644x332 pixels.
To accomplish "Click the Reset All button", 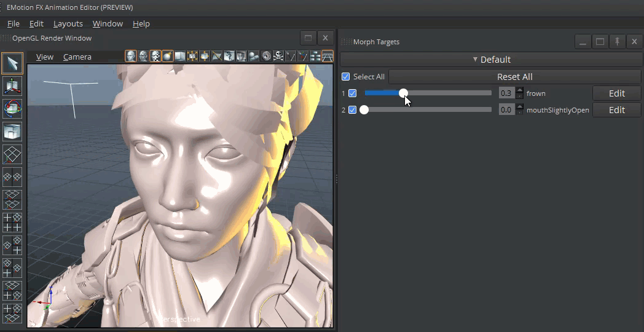I will click(x=514, y=77).
